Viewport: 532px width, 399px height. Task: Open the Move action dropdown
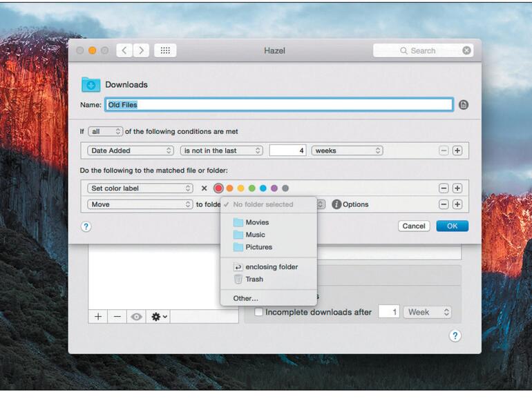click(140, 204)
